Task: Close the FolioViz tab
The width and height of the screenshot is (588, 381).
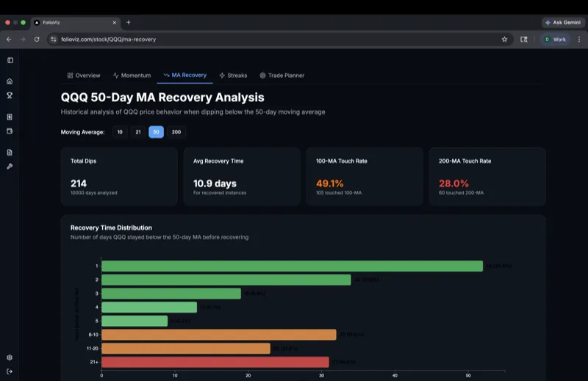Action: click(x=115, y=23)
